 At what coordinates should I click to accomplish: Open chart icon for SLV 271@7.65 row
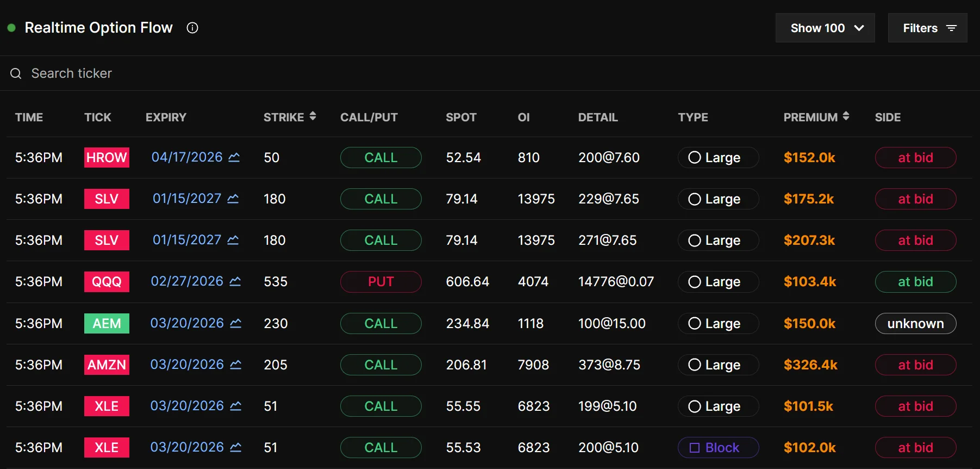click(233, 240)
